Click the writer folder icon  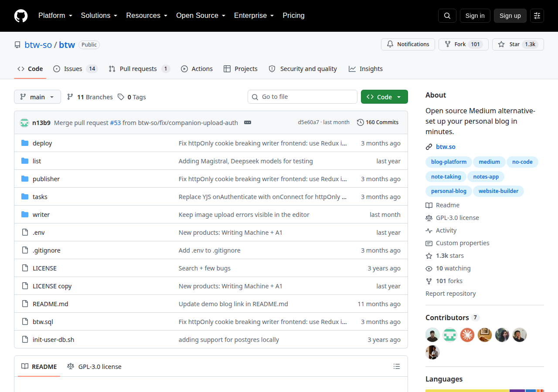(25, 215)
